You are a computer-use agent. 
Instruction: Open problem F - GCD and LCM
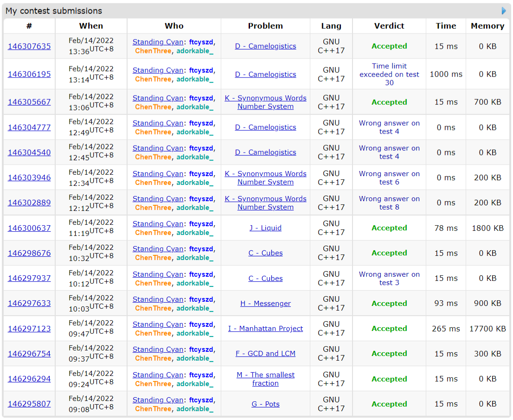tap(265, 354)
